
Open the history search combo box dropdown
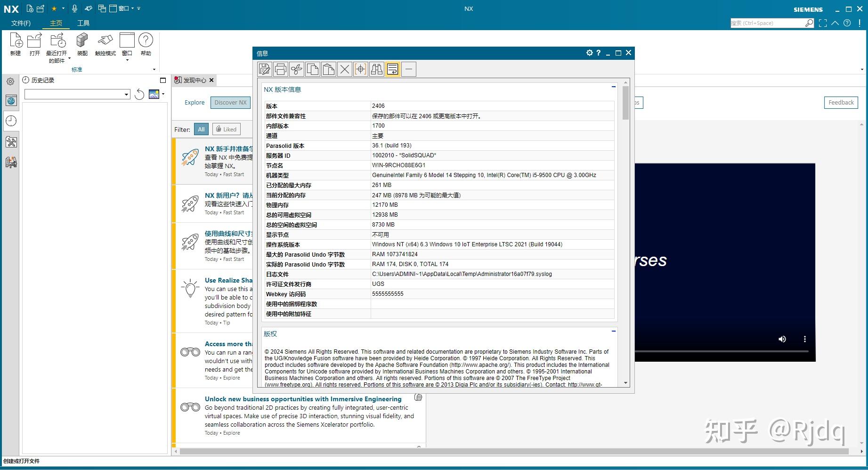126,94
